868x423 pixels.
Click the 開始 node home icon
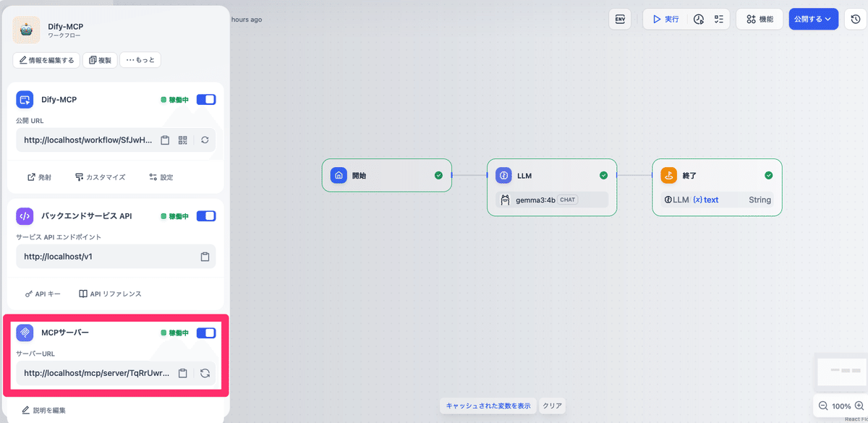click(339, 175)
